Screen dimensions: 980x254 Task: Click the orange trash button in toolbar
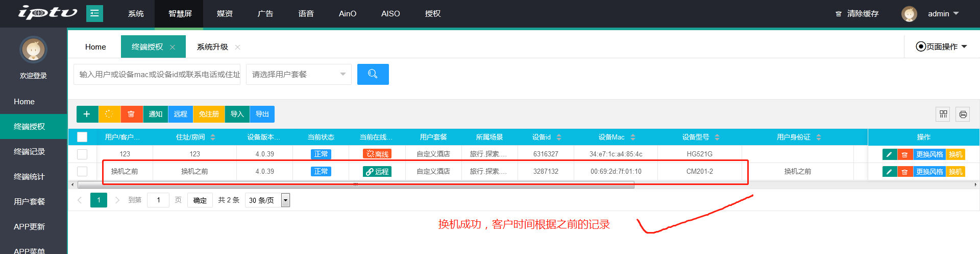coord(131,114)
